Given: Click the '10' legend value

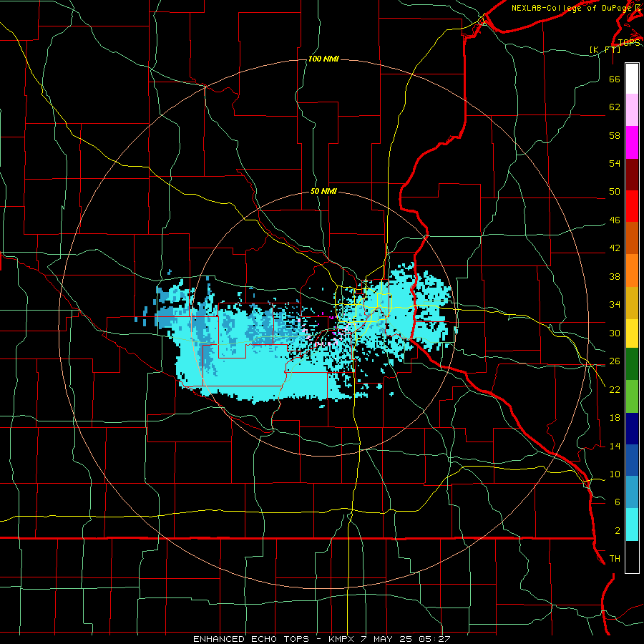Looking at the screenshot, I should [x=615, y=474].
